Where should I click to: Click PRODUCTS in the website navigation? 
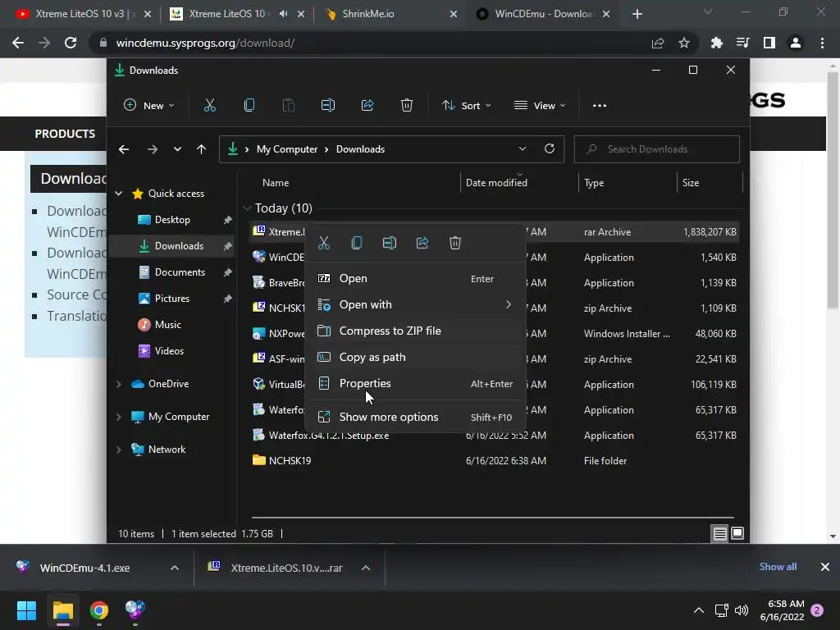click(65, 134)
